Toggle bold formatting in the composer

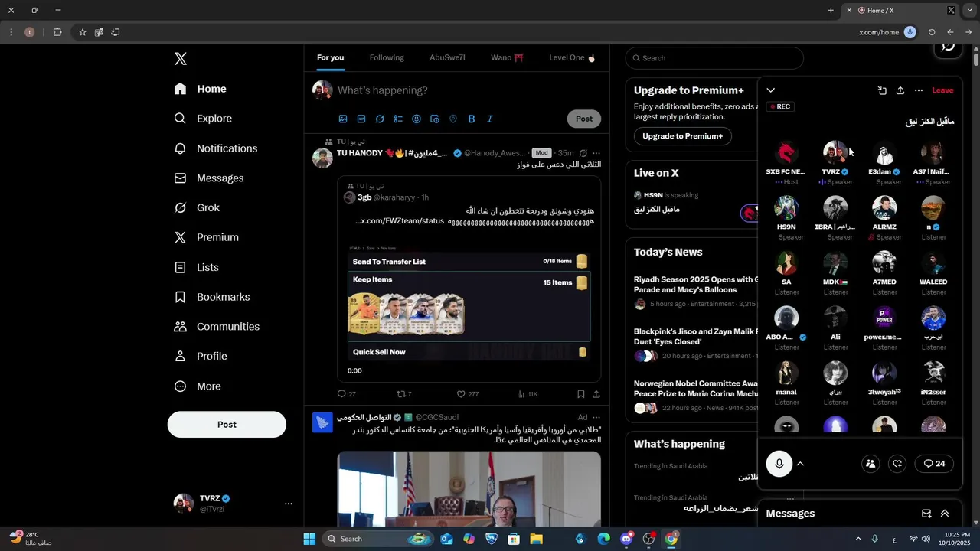pos(472,119)
